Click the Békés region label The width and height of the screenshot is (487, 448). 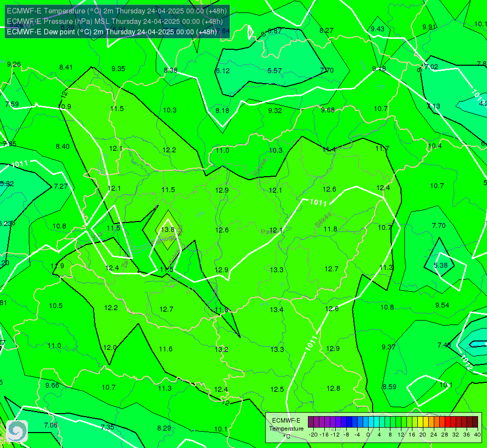(323, 220)
